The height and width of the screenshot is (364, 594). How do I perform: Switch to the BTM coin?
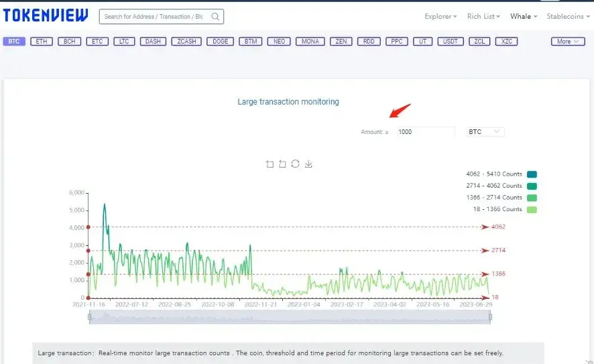(x=250, y=42)
